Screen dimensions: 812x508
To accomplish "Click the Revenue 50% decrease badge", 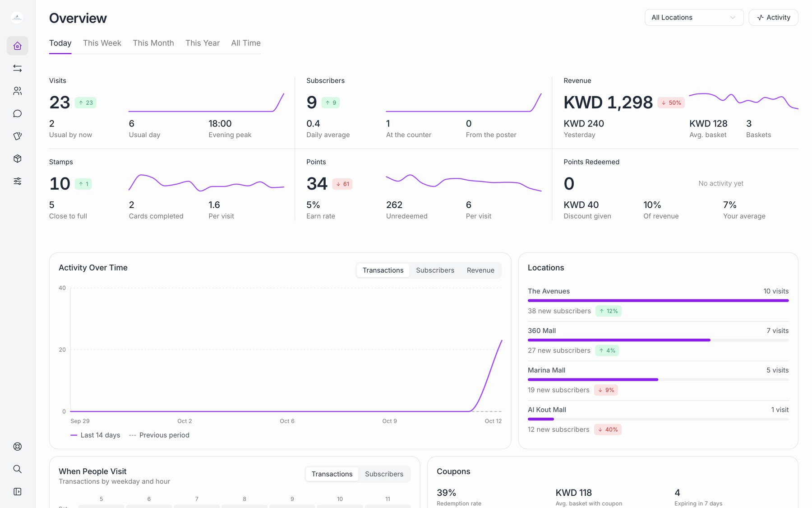I will [x=671, y=103].
